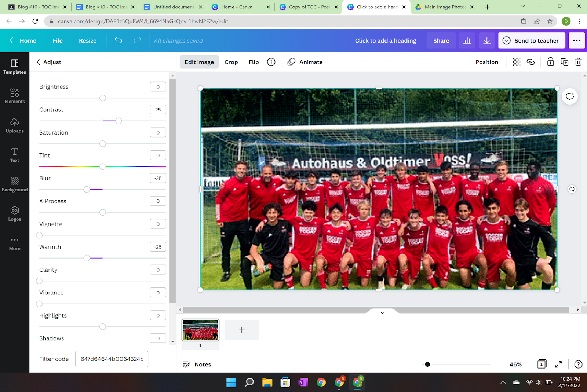Click Send to teacher button
Screen dimensions: 587x392
[532, 40]
